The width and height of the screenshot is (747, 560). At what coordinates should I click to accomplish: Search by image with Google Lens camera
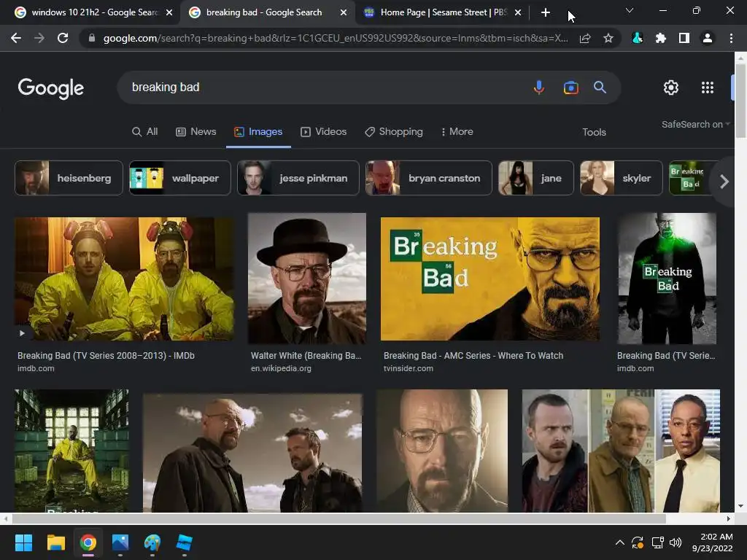click(570, 87)
